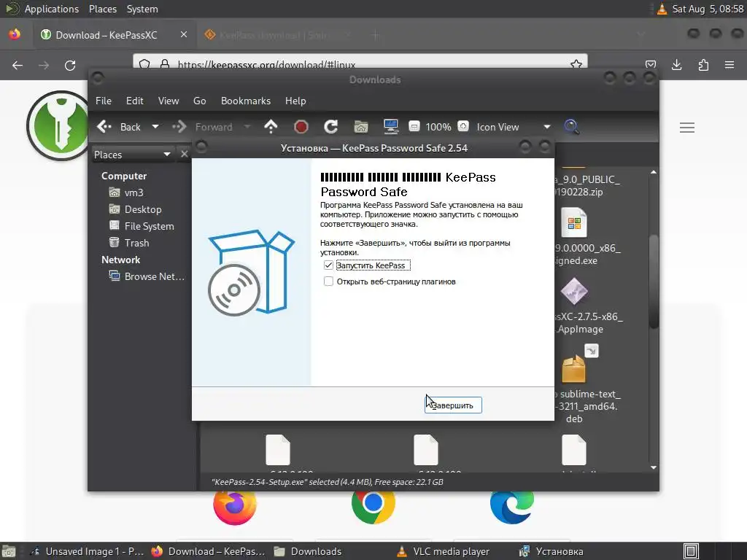Open the Firefox application hamburger menu
Screen dimensions: 747x560
coord(729,65)
